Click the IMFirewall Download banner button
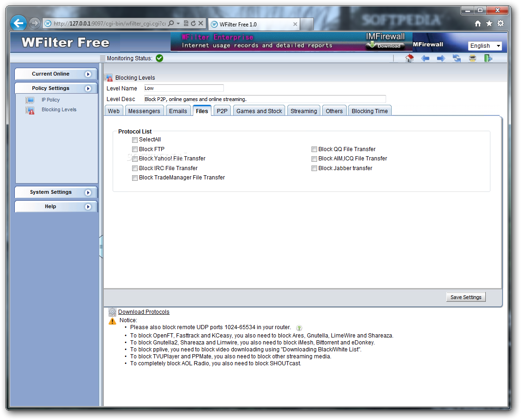 click(386, 45)
